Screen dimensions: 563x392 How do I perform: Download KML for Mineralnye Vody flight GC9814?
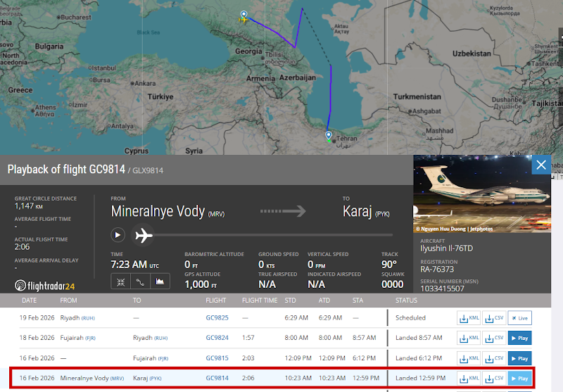[468, 379]
